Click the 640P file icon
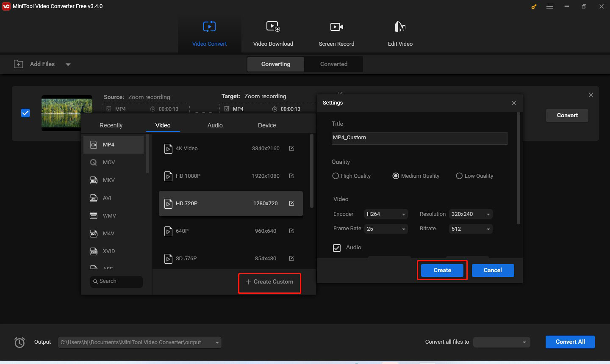The width and height of the screenshot is (610, 364). click(168, 231)
